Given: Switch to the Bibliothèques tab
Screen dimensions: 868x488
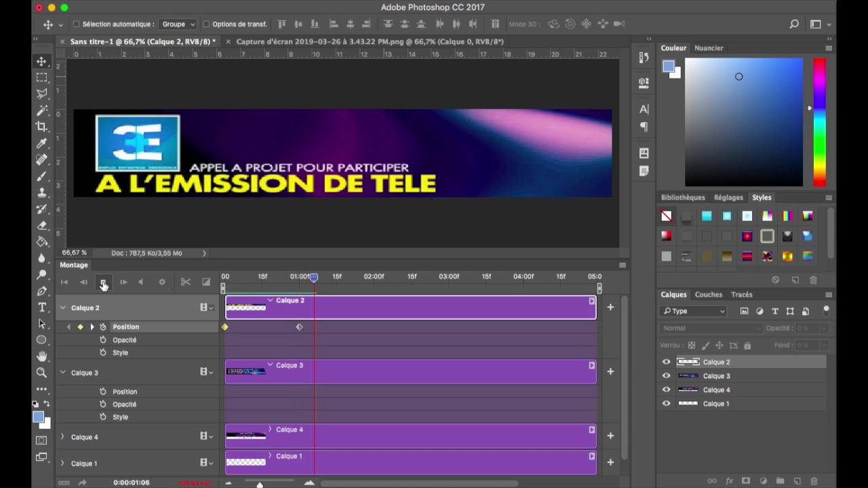Looking at the screenshot, I should (x=683, y=197).
